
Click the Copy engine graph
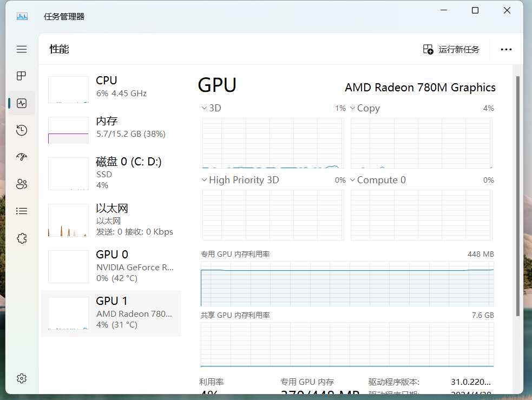pyautogui.click(x=422, y=143)
